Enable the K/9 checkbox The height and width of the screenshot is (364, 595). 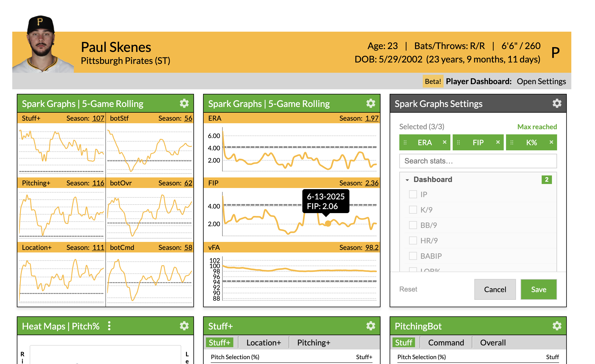[x=413, y=210]
